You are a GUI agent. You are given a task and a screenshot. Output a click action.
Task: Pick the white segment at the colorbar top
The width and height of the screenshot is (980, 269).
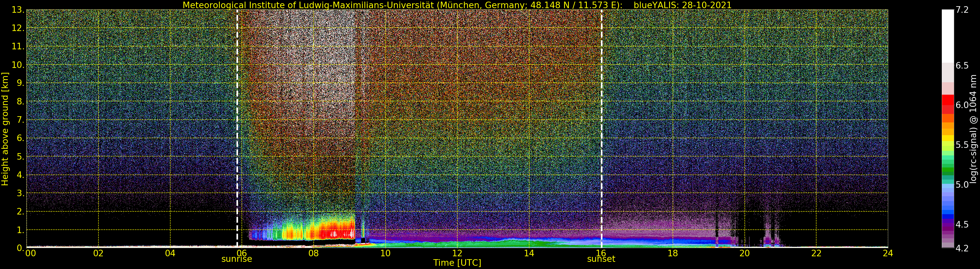pos(948,36)
